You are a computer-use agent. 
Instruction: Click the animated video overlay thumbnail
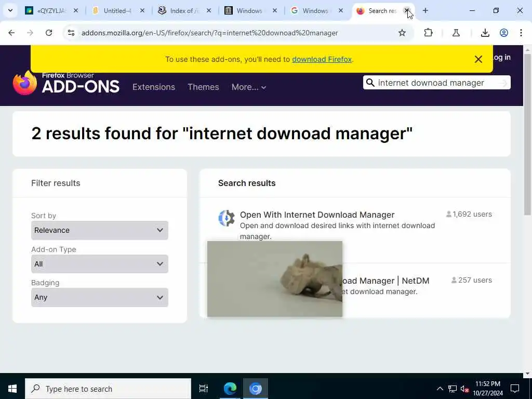274,279
